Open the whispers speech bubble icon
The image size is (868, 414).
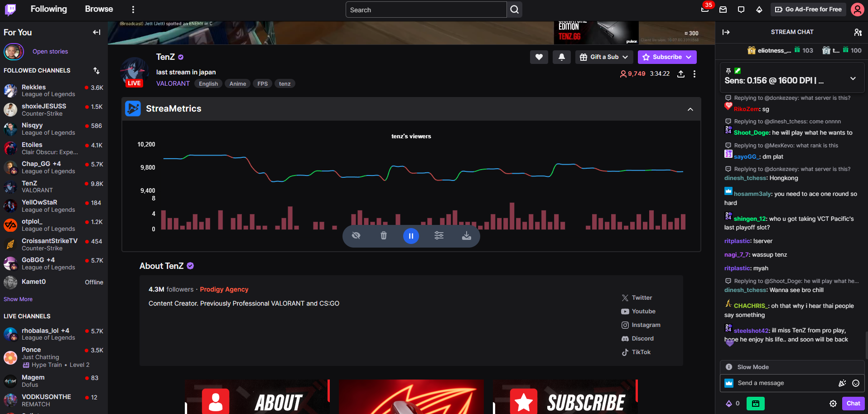pos(741,10)
